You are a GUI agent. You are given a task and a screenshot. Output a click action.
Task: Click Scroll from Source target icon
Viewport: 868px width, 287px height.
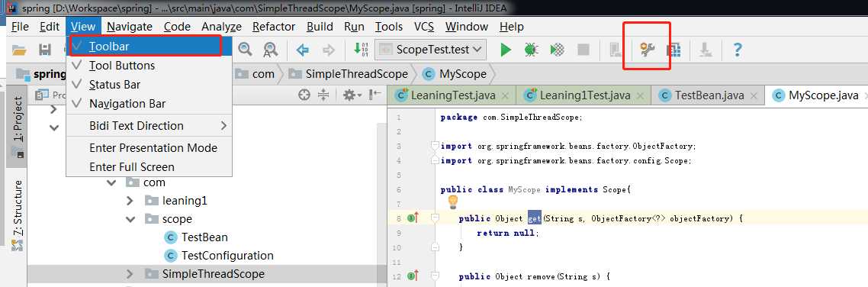[x=304, y=95]
